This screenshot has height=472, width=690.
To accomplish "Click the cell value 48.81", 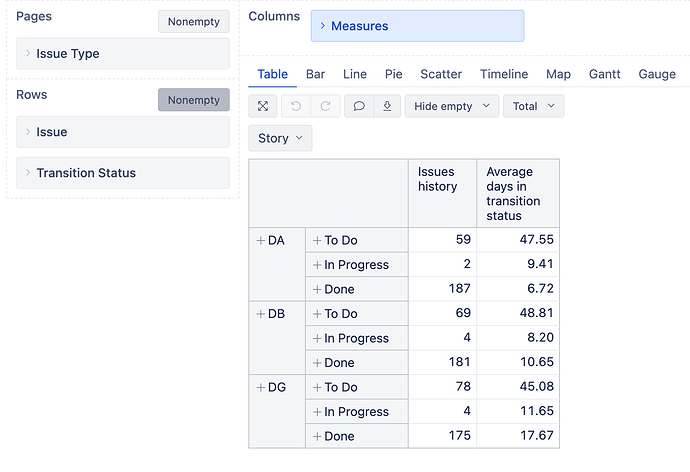I will (x=536, y=313).
